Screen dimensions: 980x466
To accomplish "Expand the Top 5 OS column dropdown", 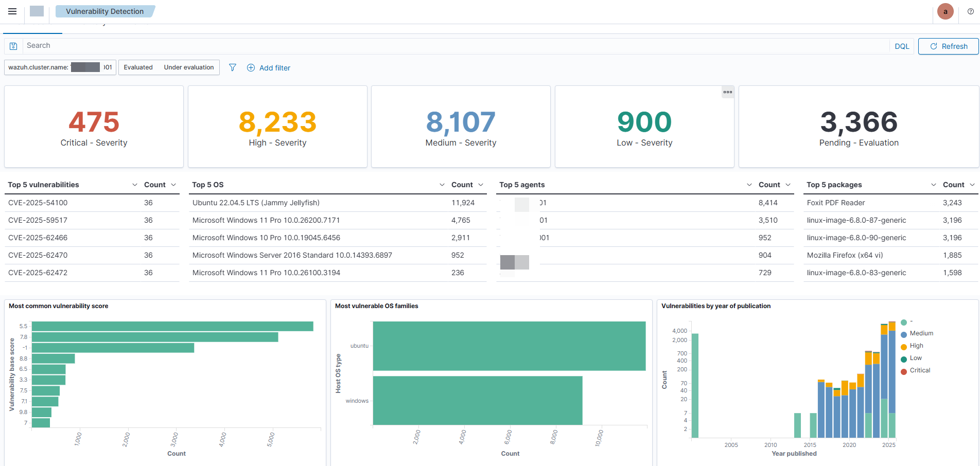I will point(442,185).
